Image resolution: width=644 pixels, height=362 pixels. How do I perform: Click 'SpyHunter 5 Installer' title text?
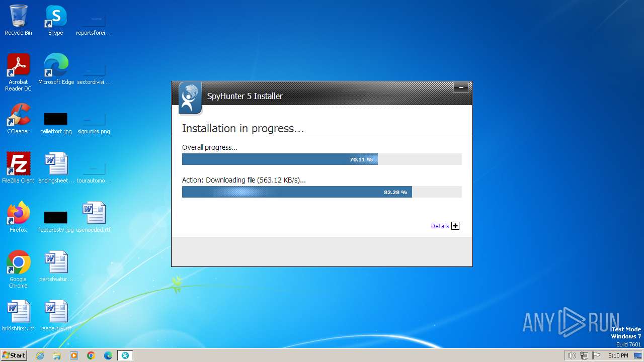pyautogui.click(x=245, y=96)
